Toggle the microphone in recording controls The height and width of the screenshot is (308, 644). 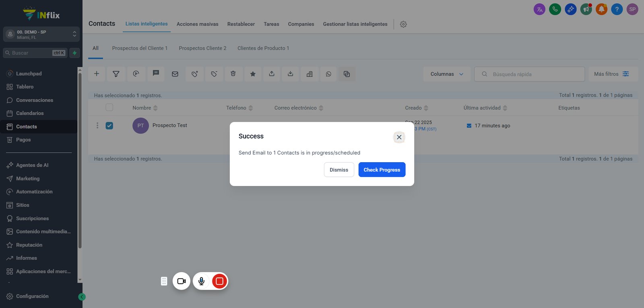click(x=201, y=281)
